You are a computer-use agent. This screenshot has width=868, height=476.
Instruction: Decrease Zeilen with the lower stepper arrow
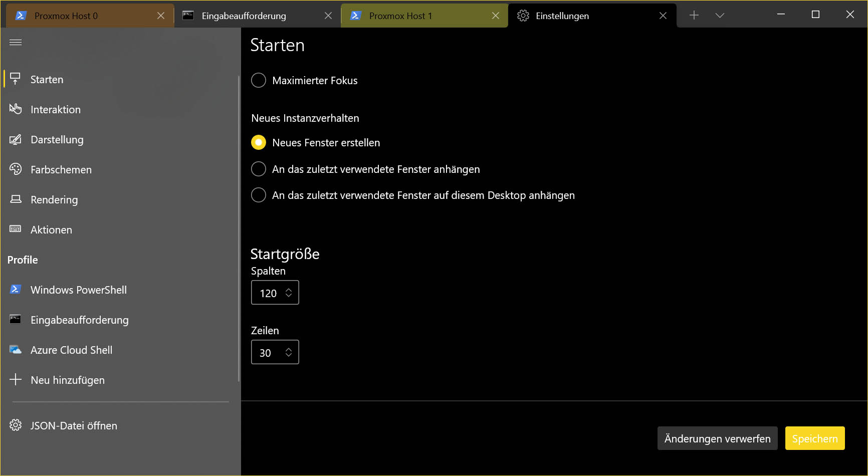point(289,356)
